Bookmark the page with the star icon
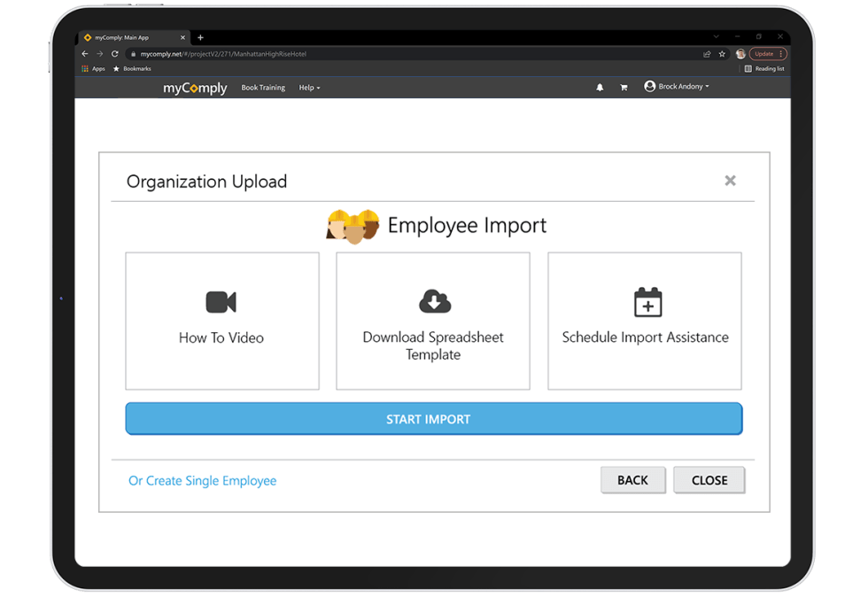 pyautogui.click(x=722, y=53)
